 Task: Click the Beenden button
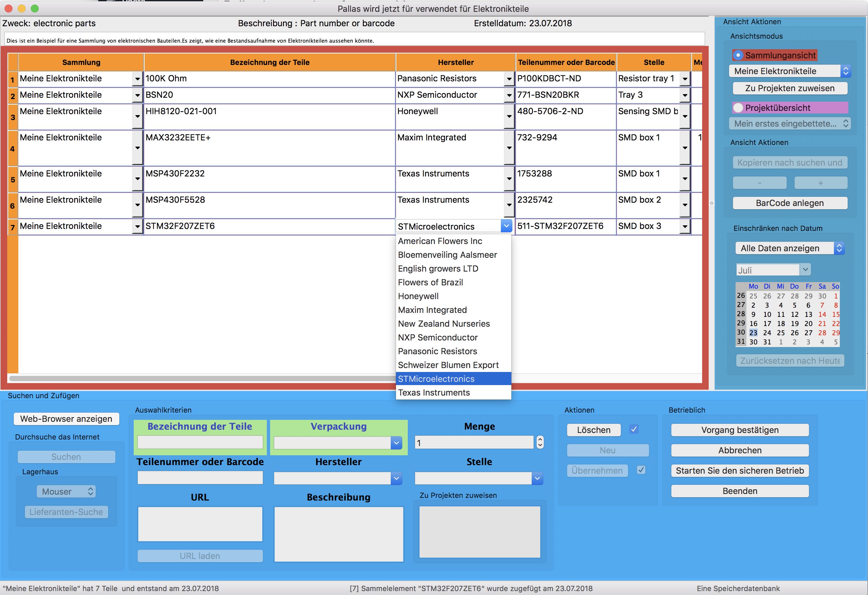[740, 491]
